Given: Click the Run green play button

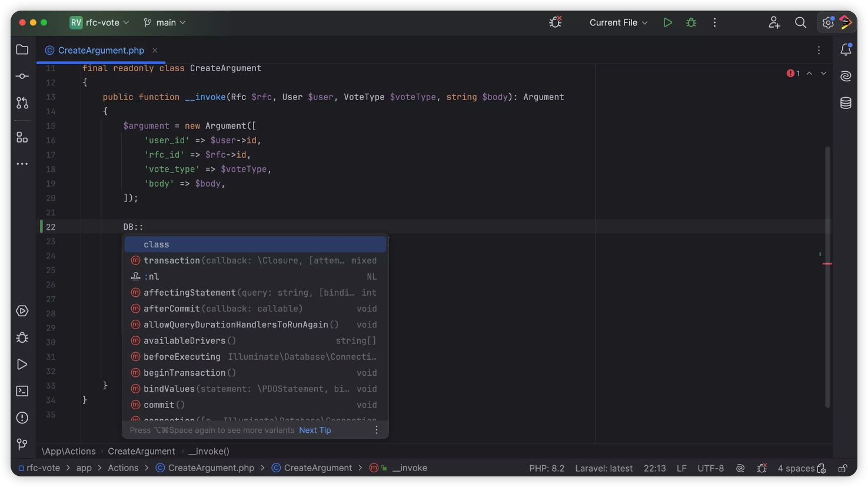Looking at the screenshot, I should tap(667, 22).
